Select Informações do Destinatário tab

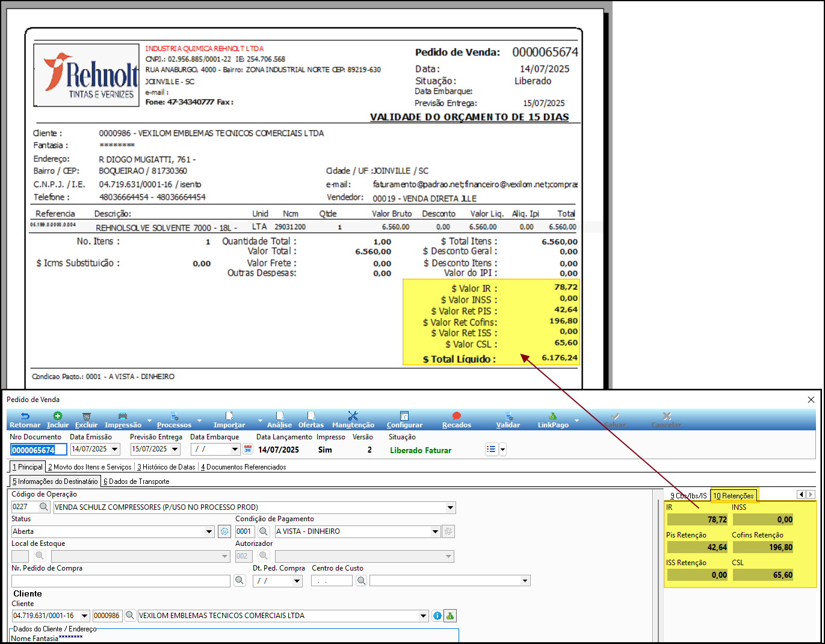55,481
